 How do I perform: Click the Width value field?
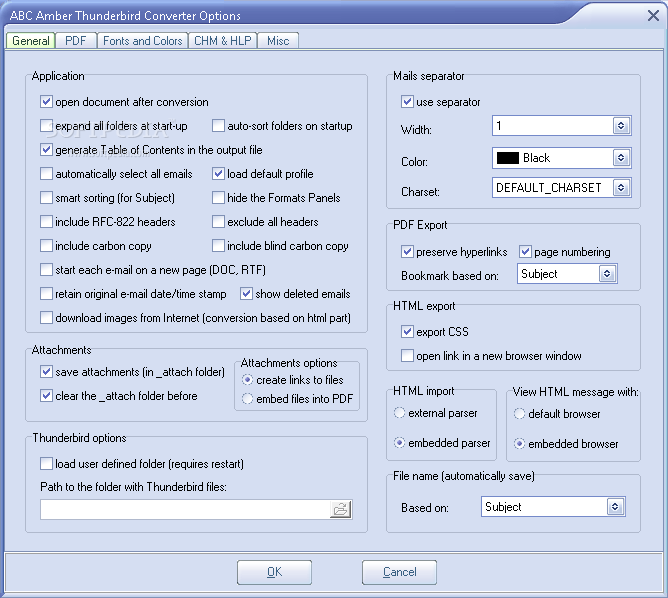coord(553,126)
